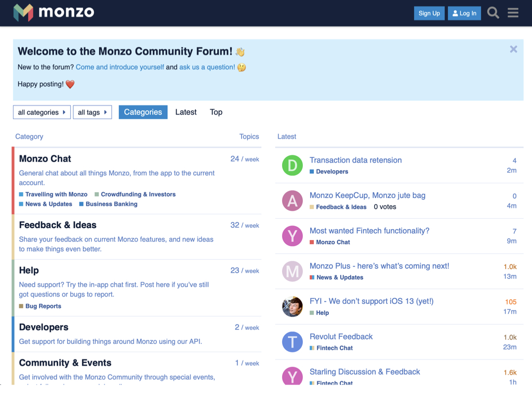
Task: Dismiss the welcome banner
Action: pos(513,49)
